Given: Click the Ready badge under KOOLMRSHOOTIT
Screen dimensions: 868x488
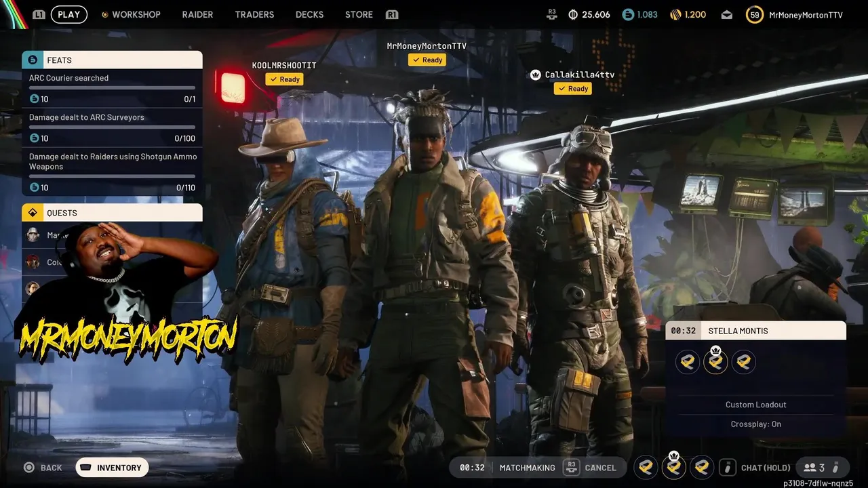Looking at the screenshot, I should (x=284, y=79).
